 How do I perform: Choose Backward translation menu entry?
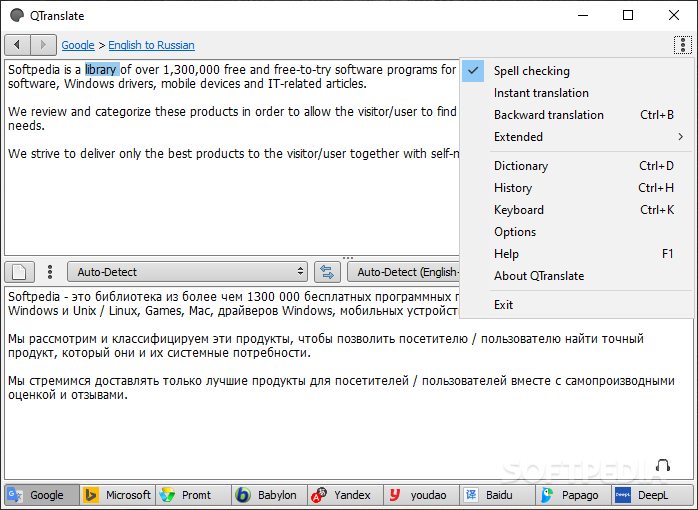tap(577, 115)
